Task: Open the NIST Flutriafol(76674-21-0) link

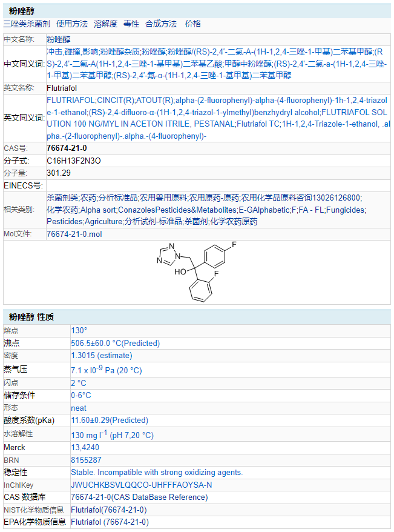Action: click(109, 510)
